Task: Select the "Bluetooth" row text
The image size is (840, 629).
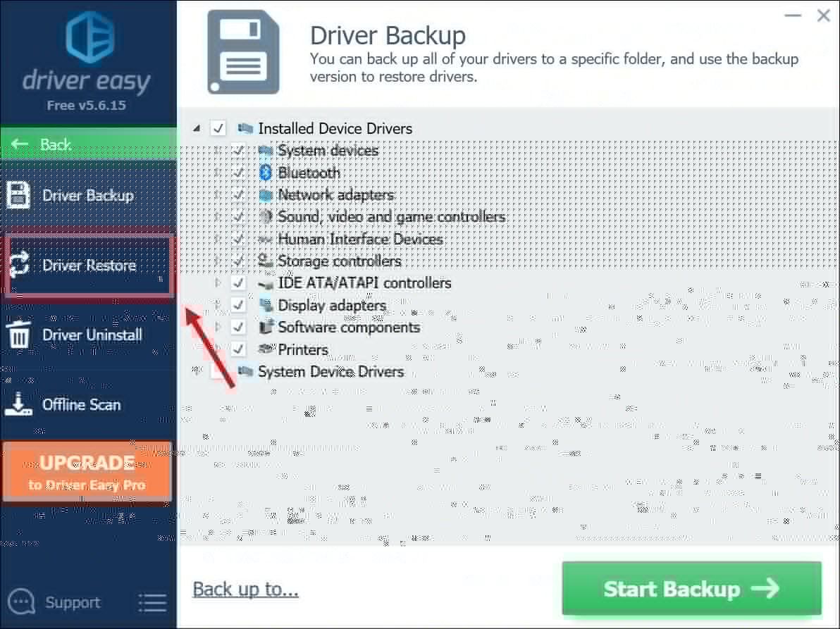Action: 309,173
